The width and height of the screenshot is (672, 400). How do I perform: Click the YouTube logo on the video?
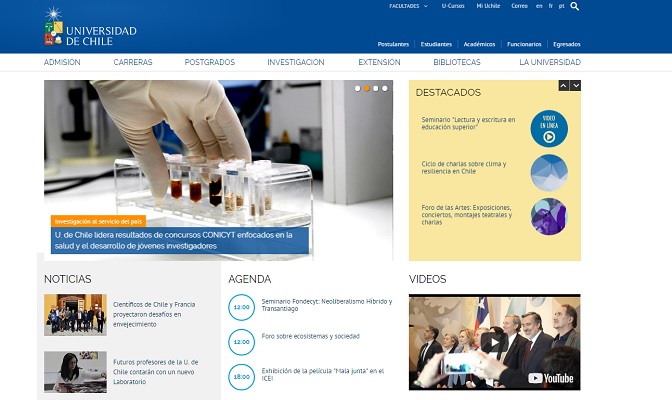click(x=551, y=378)
